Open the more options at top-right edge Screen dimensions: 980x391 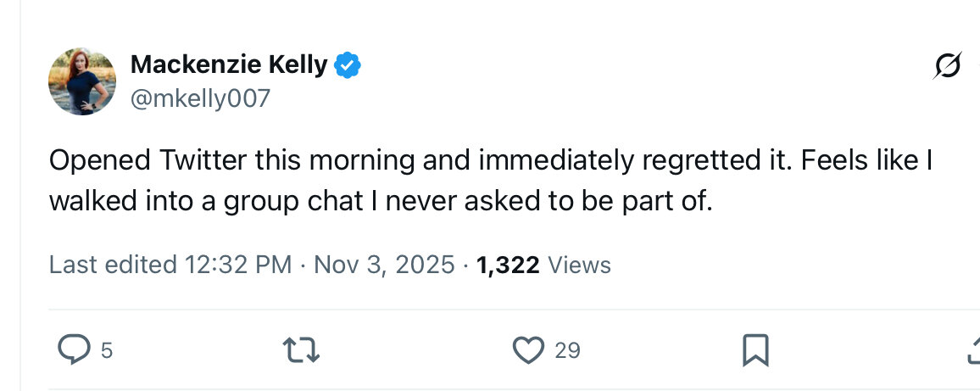click(975, 65)
